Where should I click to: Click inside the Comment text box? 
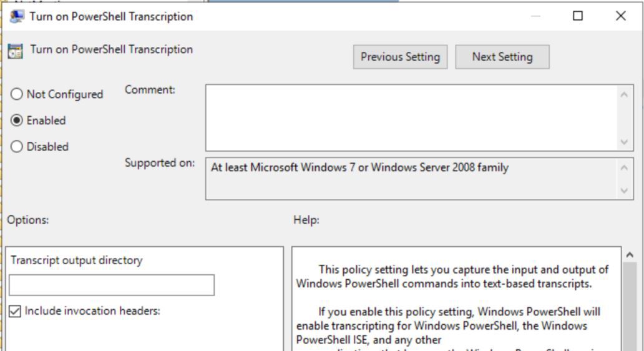coord(411,117)
